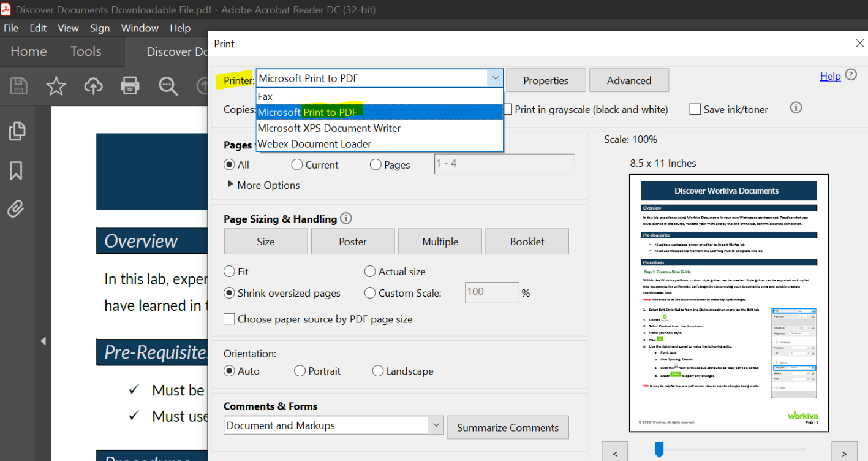The height and width of the screenshot is (461, 868).
Task: Enable the Save ink/toner checkbox
Action: tap(695, 109)
